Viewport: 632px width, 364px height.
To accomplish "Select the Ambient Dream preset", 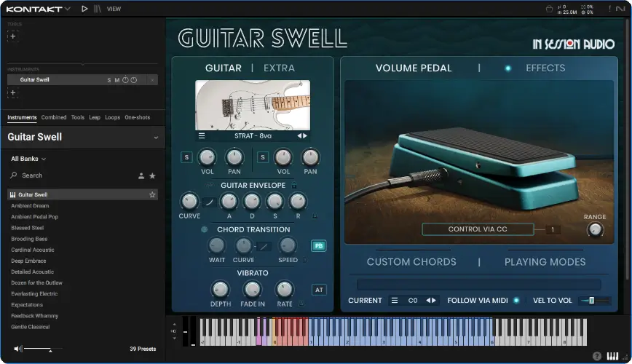I will pyautogui.click(x=30, y=205).
